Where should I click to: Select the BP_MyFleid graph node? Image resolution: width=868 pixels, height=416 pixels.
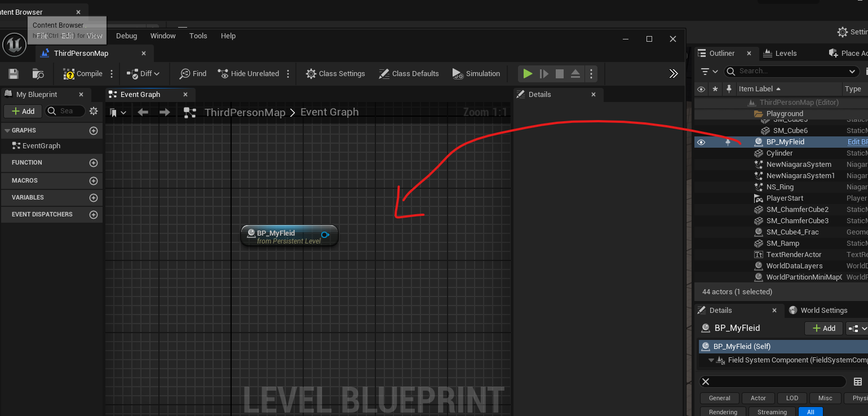pos(289,236)
